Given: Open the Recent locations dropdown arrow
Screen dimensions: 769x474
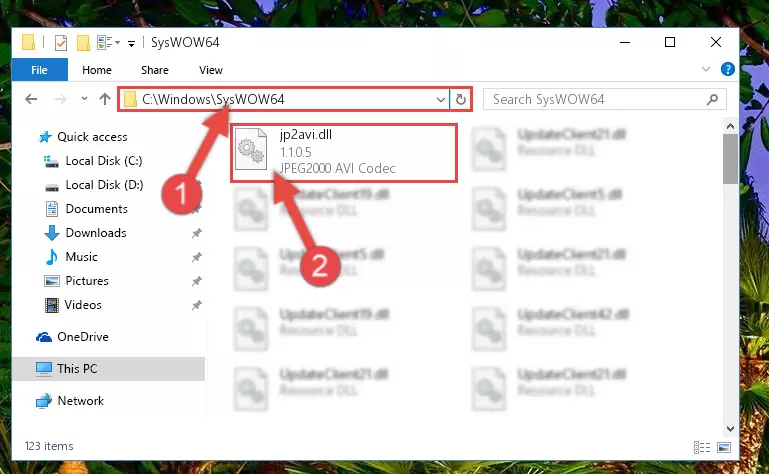Looking at the screenshot, I should point(84,99).
